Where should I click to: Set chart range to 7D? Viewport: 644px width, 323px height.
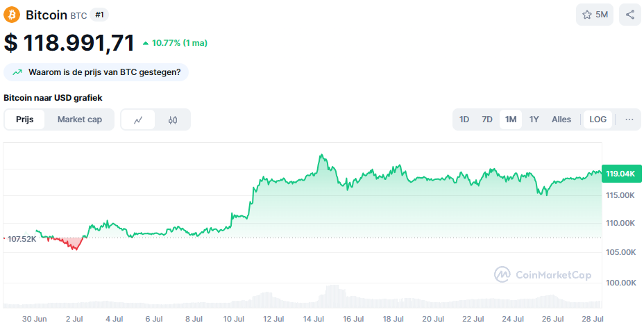(487, 119)
